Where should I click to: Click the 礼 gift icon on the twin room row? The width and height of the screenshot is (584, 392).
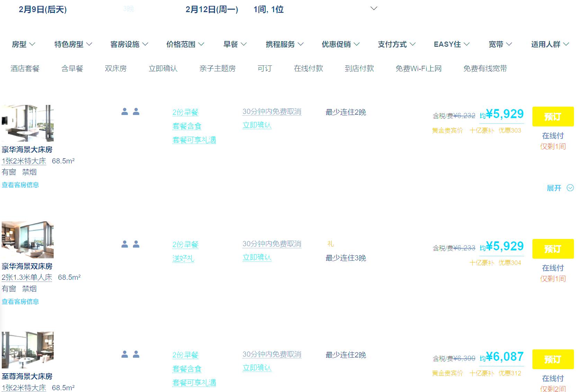(x=331, y=244)
